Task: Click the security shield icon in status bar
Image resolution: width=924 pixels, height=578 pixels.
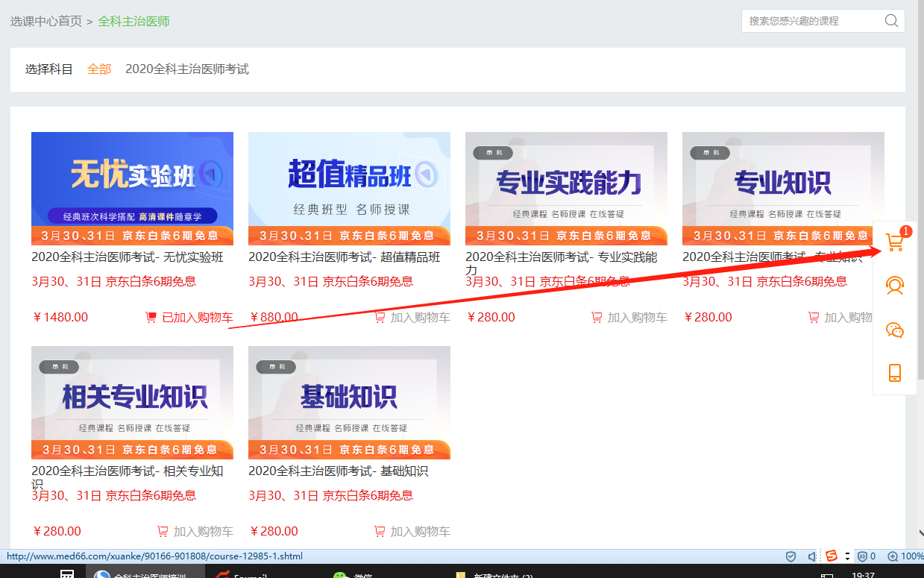Action: (x=791, y=556)
